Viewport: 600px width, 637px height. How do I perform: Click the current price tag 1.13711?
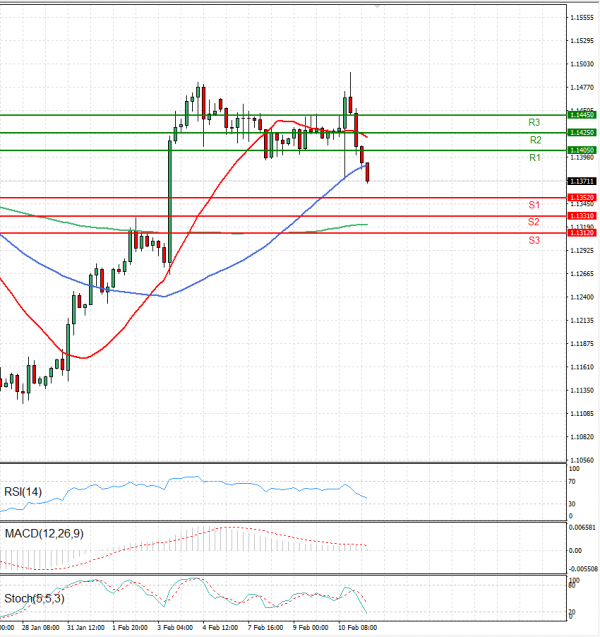(582, 181)
